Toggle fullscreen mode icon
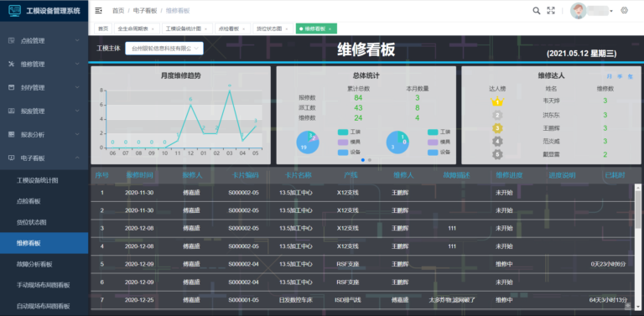This screenshot has width=644, height=316. pyautogui.click(x=551, y=11)
